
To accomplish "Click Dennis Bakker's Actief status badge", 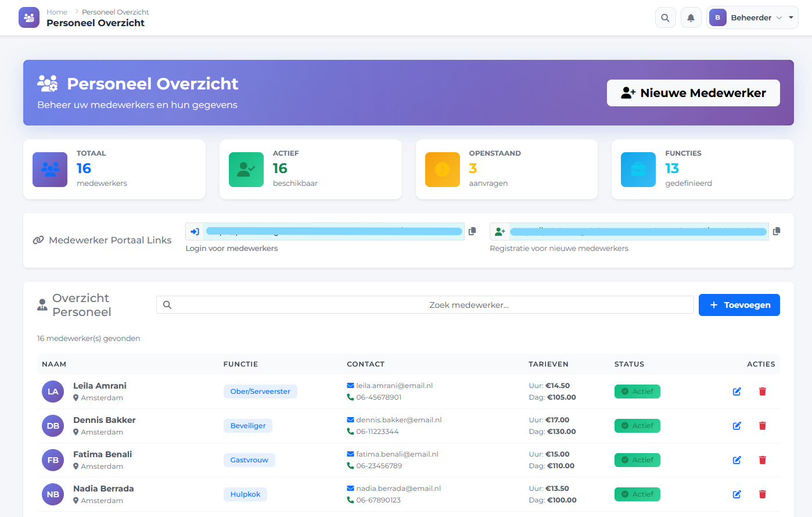I will [x=637, y=426].
